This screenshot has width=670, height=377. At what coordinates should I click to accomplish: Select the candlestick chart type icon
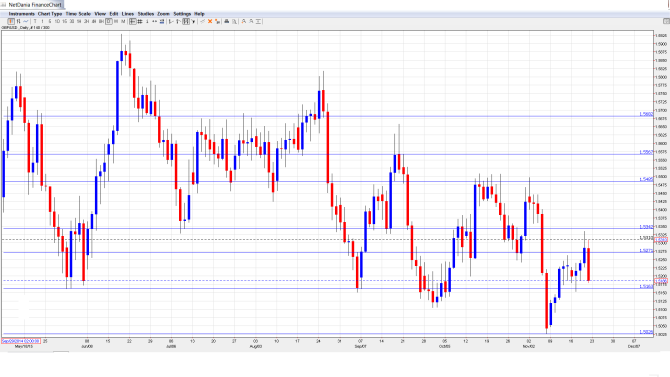(11, 21)
